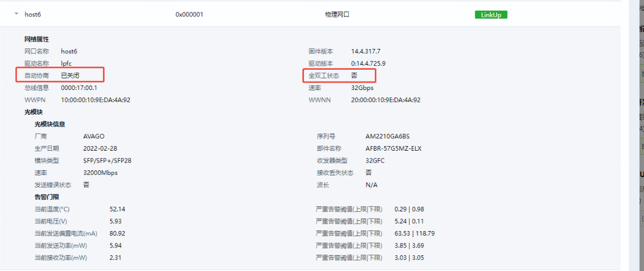Screen dimensions: 644x271
Task: Click the green LinkUp status badge
Action: pyautogui.click(x=491, y=15)
